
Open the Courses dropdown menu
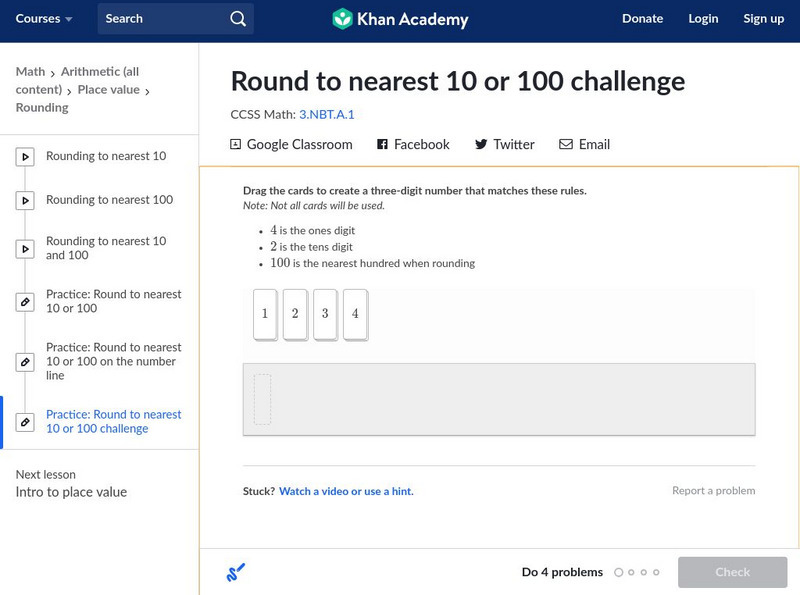click(44, 19)
